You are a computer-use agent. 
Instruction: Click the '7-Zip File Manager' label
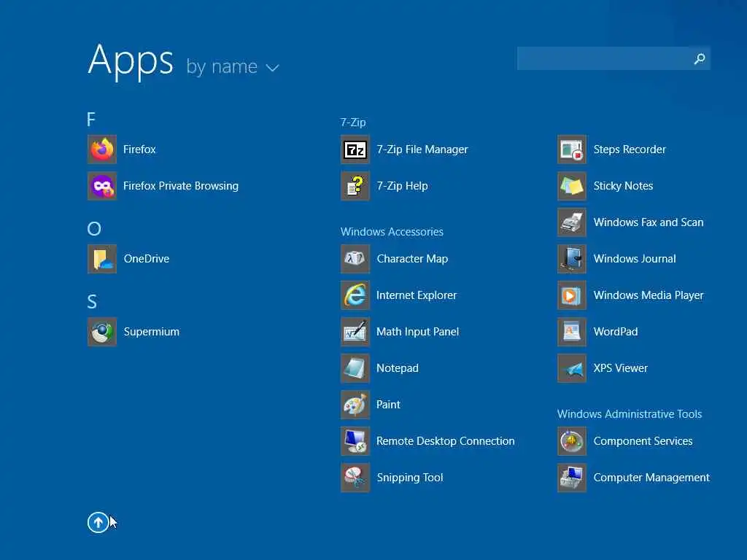pyautogui.click(x=422, y=149)
